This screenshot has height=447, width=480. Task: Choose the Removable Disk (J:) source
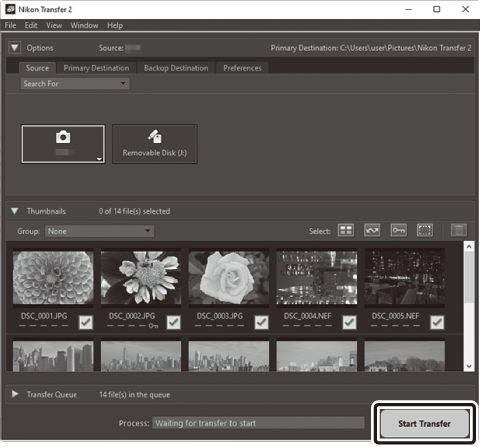click(155, 144)
